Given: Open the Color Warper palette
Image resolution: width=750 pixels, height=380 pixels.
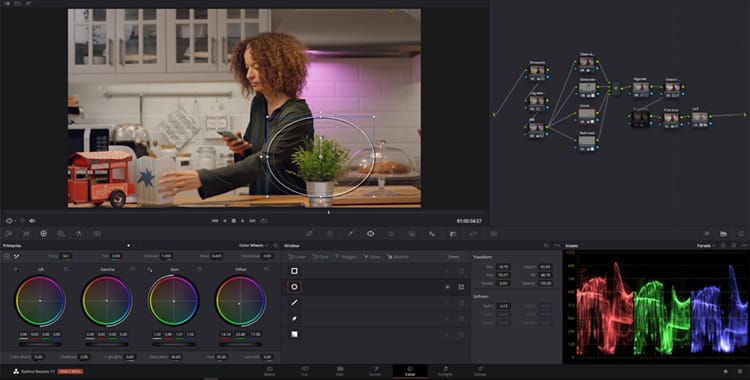Looking at the screenshot, I should point(330,234).
